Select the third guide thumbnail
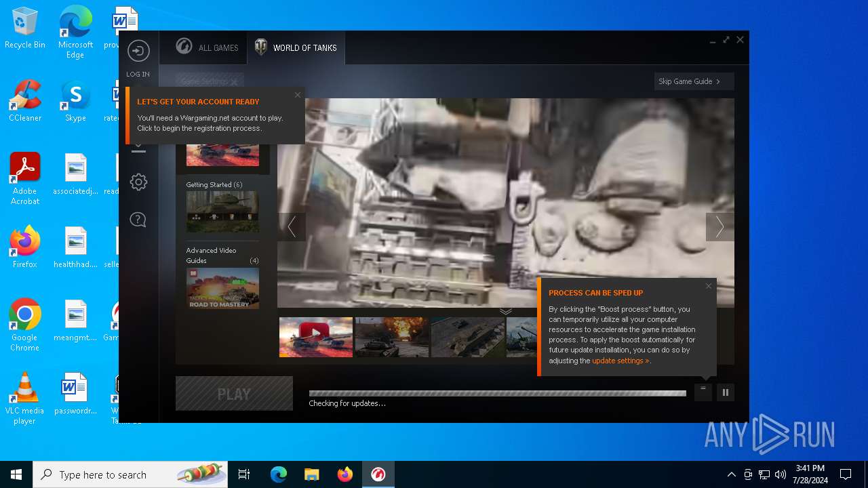 [x=468, y=337]
